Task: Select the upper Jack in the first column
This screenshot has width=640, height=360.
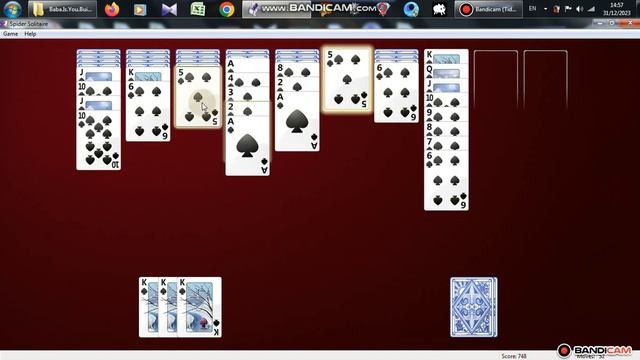Action: click(98, 74)
